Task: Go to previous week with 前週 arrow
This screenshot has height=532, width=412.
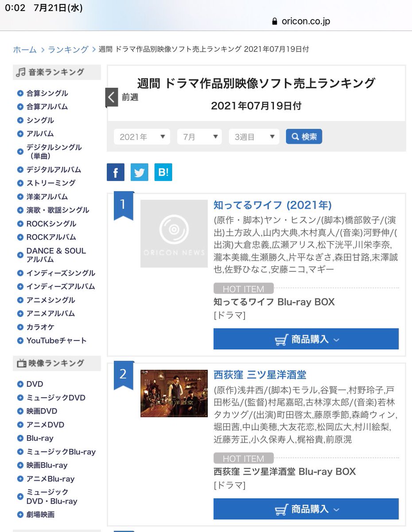Action: tap(112, 98)
